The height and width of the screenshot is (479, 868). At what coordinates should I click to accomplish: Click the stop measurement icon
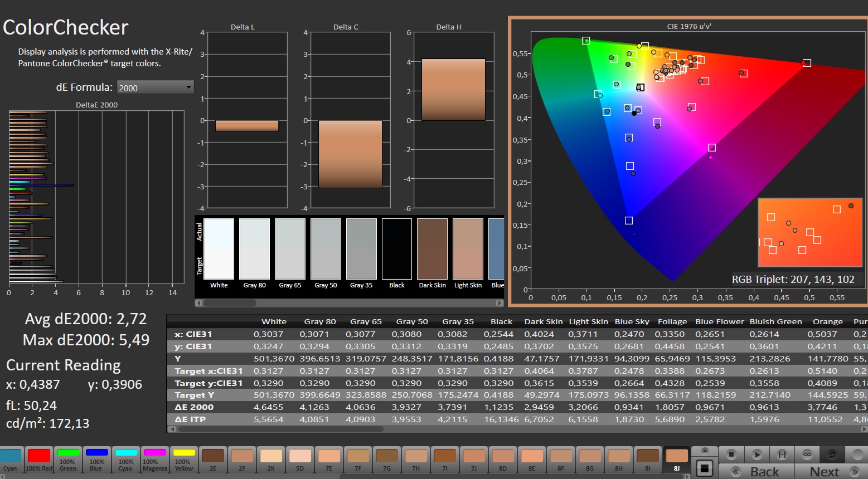[731, 454]
